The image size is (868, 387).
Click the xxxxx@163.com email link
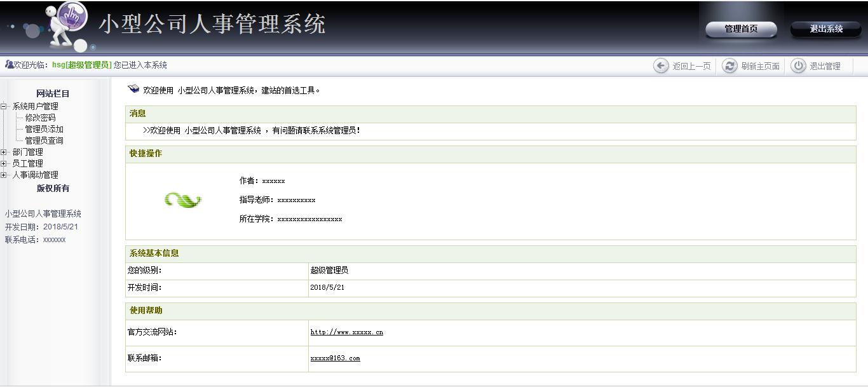(335, 358)
